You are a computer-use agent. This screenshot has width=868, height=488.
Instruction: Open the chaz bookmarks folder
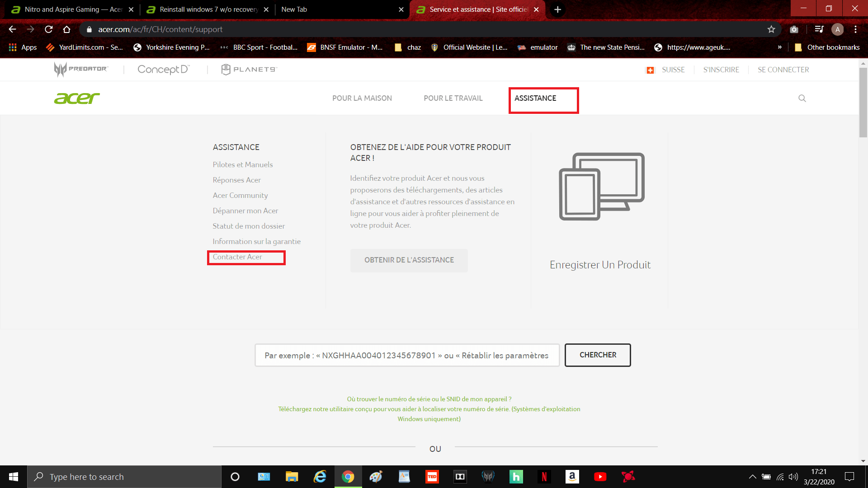pos(408,47)
